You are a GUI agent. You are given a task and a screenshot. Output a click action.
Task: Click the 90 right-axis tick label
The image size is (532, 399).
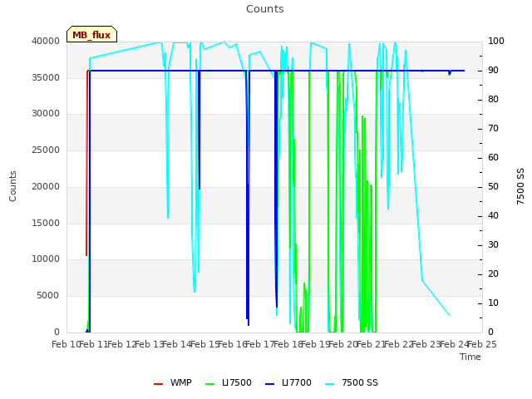pyautogui.click(x=493, y=71)
